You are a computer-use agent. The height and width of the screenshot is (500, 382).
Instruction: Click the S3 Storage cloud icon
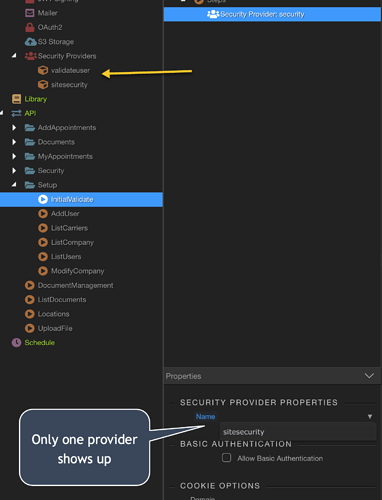(x=30, y=42)
